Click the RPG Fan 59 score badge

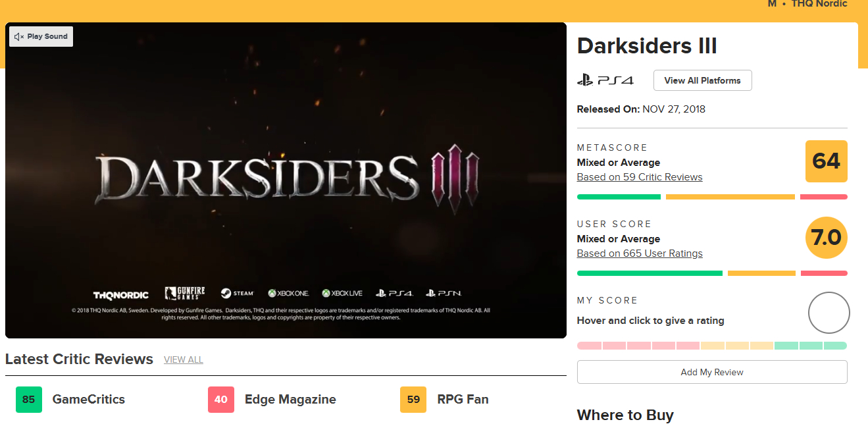413,400
